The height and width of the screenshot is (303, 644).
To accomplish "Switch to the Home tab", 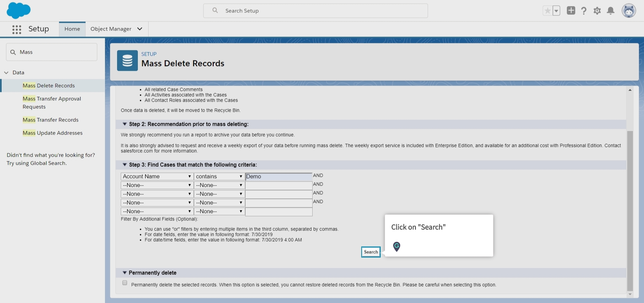I will (72, 29).
